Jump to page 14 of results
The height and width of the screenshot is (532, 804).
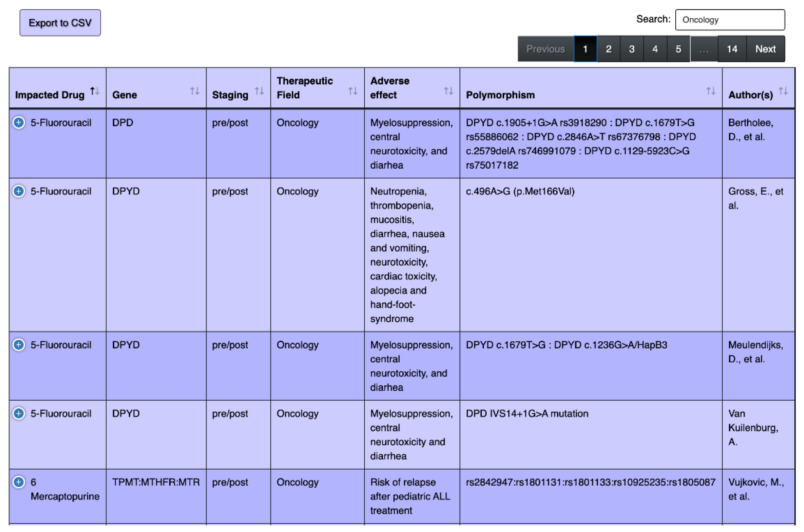[x=732, y=49]
